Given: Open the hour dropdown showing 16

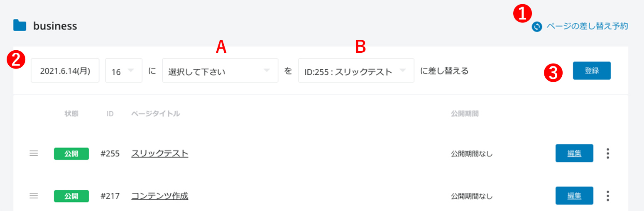Looking at the screenshot, I should (124, 71).
